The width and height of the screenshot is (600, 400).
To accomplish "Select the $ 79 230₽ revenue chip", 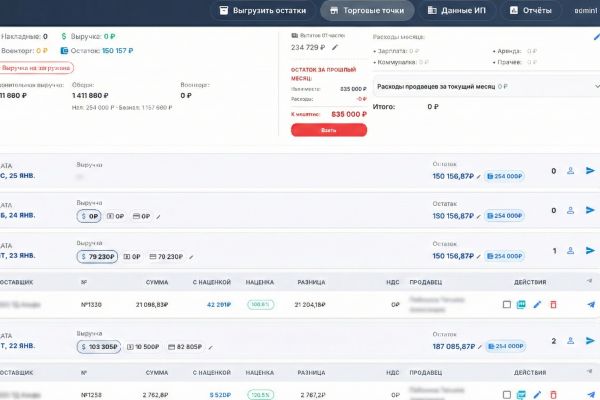I will click(x=97, y=256).
